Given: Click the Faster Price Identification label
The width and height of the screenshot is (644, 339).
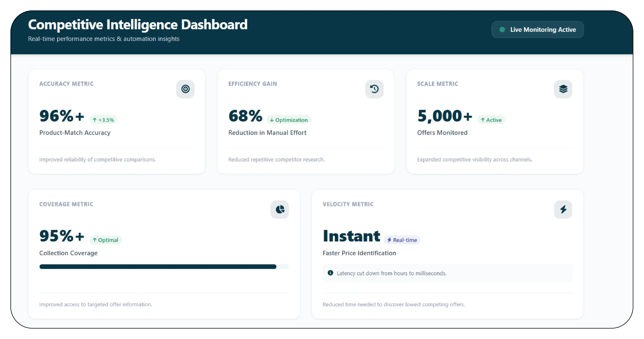Looking at the screenshot, I should coord(359,253).
